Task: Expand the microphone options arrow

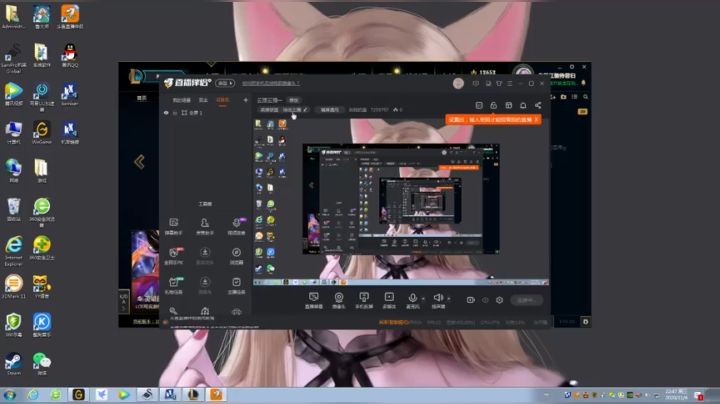Action: coord(423,299)
